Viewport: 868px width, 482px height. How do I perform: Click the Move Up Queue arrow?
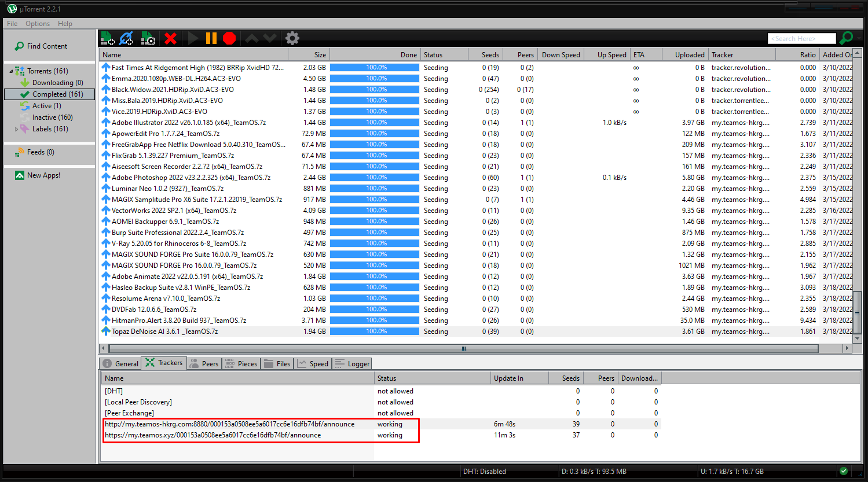(252, 38)
